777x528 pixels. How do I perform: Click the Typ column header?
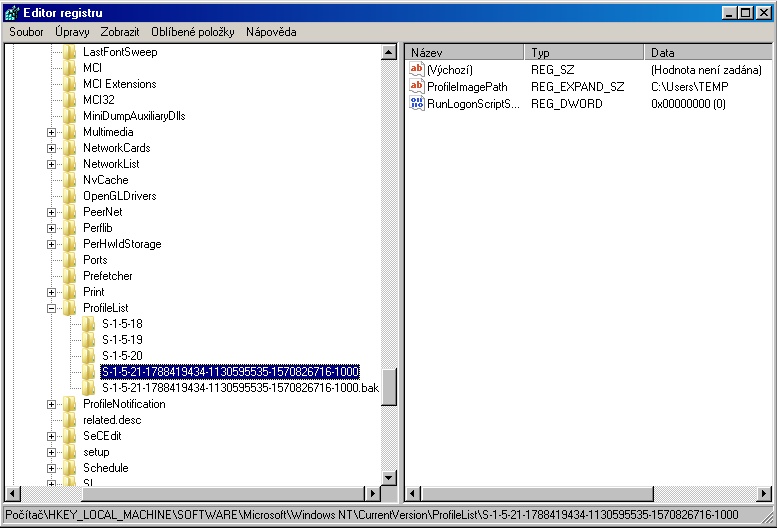(584, 52)
